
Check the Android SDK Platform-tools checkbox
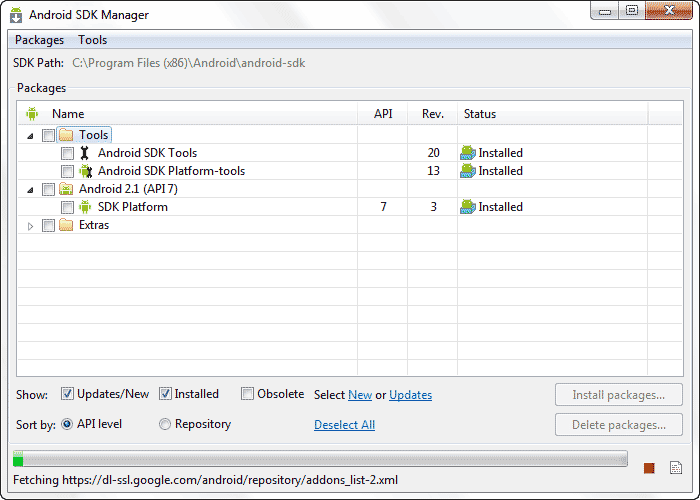(x=67, y=171)
